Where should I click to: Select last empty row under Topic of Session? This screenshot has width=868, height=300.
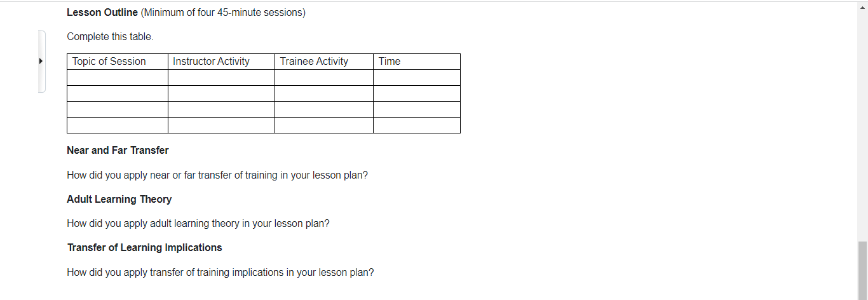(x=117, y=125)
